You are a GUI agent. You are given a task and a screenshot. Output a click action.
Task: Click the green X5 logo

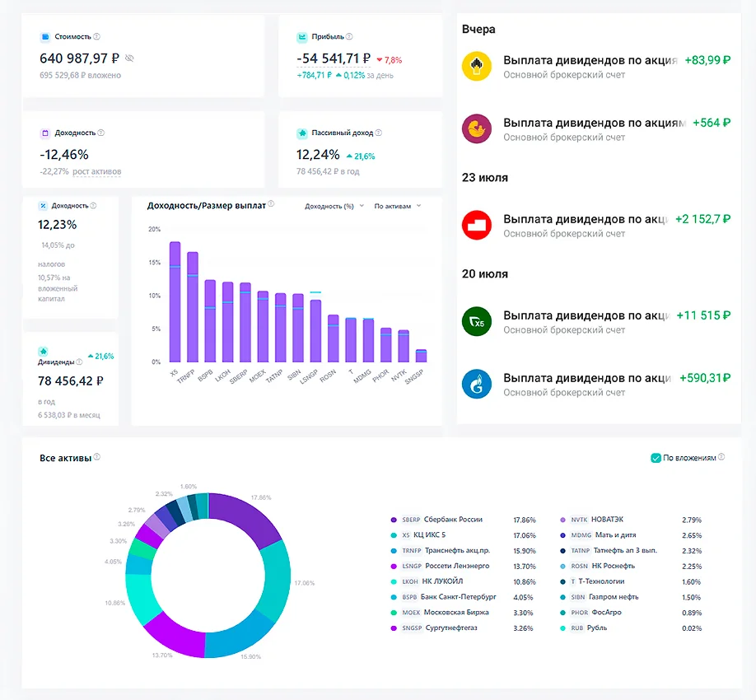(476, 321)
